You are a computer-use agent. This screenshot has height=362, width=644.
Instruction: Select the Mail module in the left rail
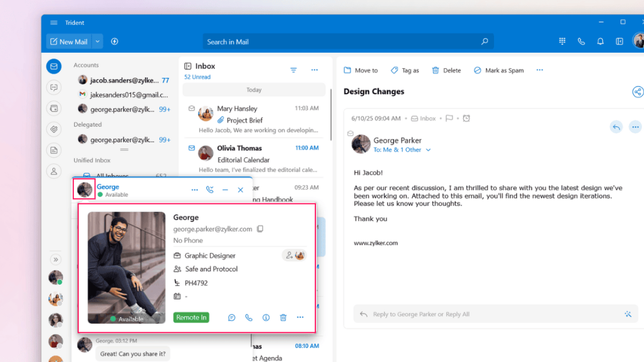coord(54,66)
